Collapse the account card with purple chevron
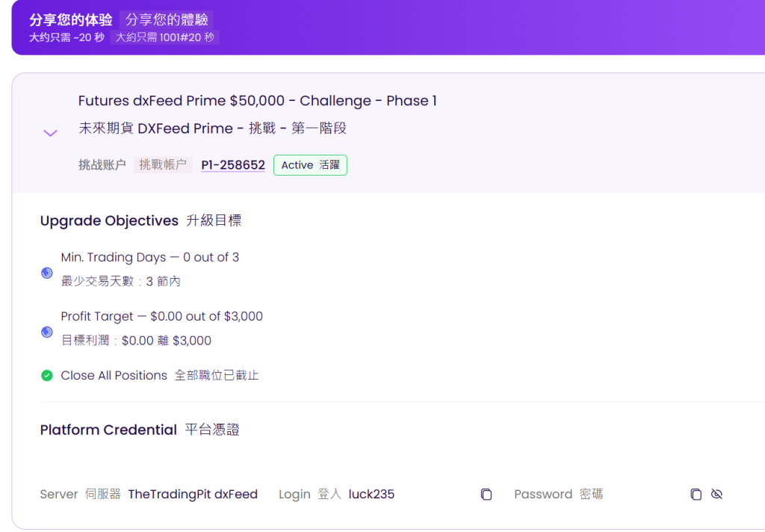Screen dimensions: 765x532 50,133
